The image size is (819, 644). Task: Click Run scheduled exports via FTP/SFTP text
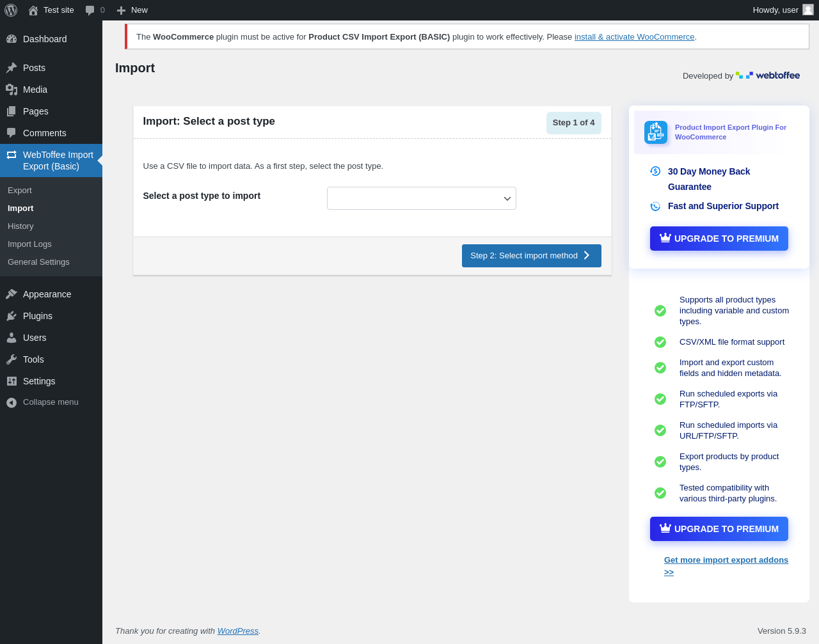728,399
